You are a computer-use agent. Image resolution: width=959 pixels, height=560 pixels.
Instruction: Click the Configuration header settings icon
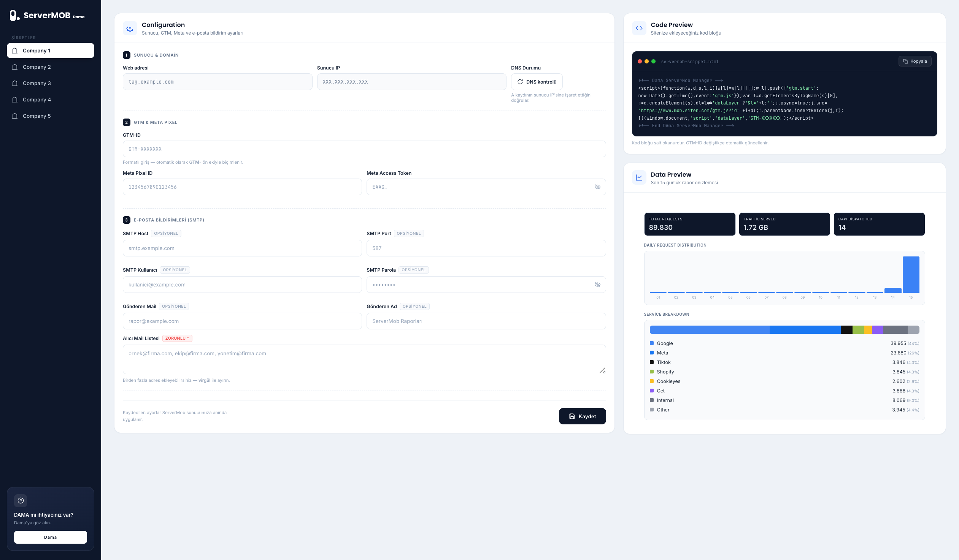click(x=130, y=28)
